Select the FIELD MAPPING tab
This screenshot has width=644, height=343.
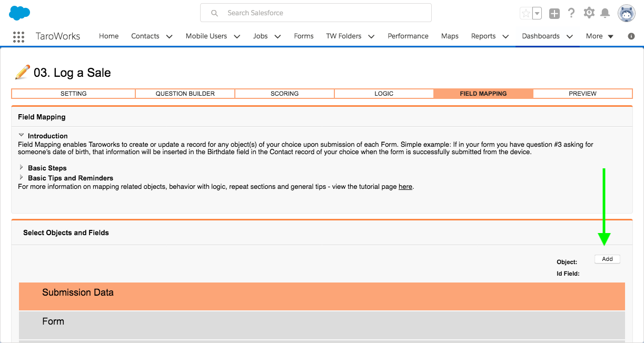[x=483, y=94]
